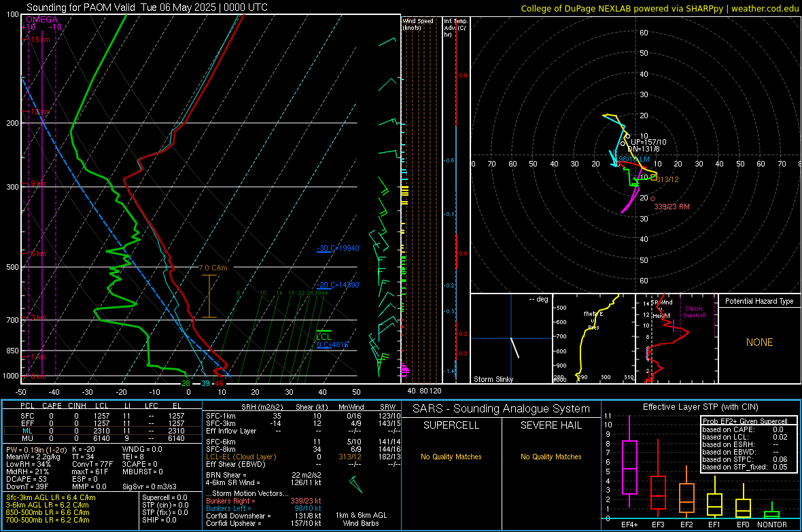Click the 'SigSvr = 0 m3/s3' value

pos(150,487)
